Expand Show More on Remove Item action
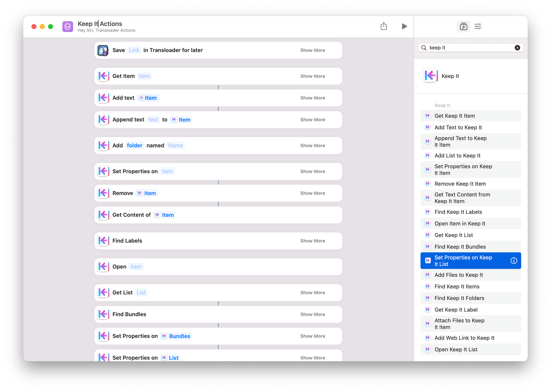This screenshot has width=551, height=392. point(313,193)
